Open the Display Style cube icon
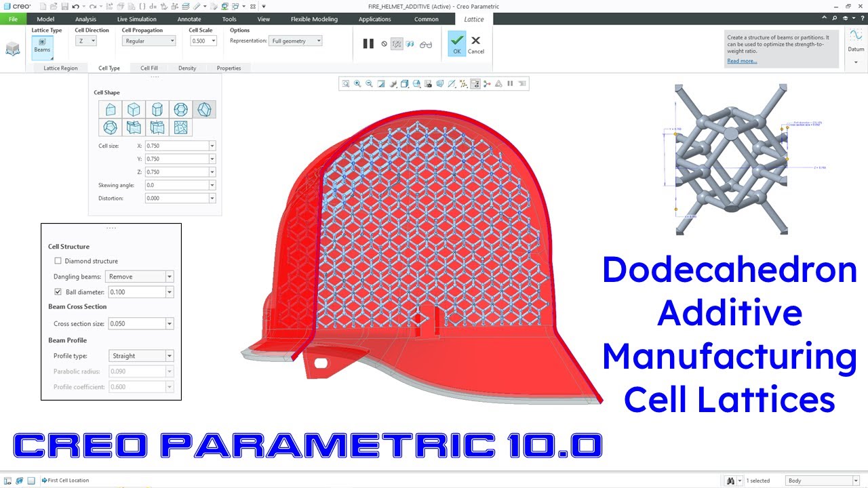The image size is (868, 488). pyautogui.click(x=404, y=84)
